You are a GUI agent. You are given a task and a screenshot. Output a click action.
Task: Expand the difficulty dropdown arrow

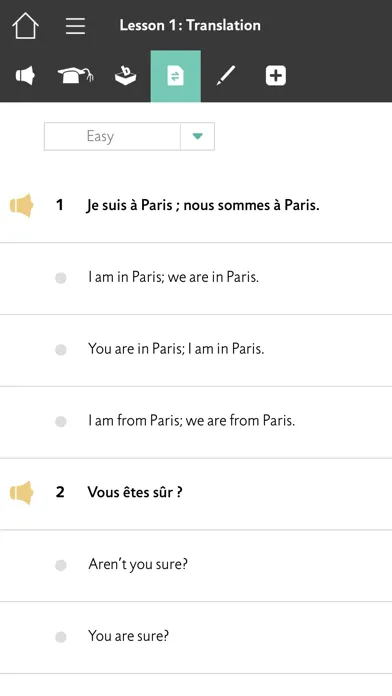click(x=198, y=136)
